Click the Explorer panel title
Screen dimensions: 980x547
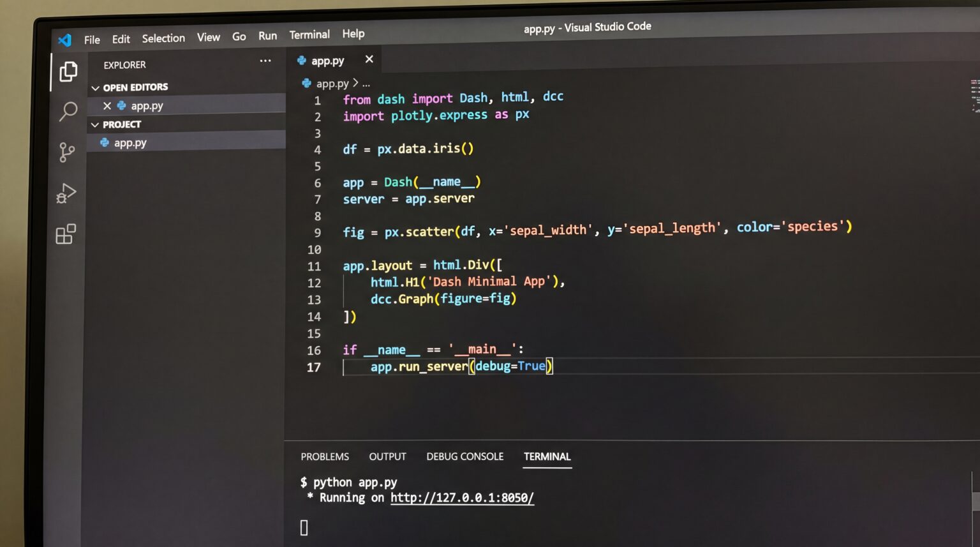pos(124,65)
